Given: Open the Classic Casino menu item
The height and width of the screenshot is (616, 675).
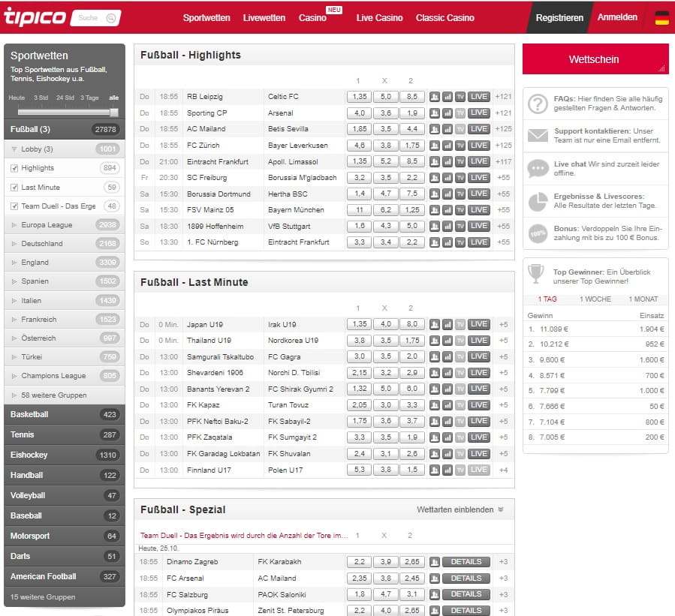Looking at the screenshot, I should (444, 18).
